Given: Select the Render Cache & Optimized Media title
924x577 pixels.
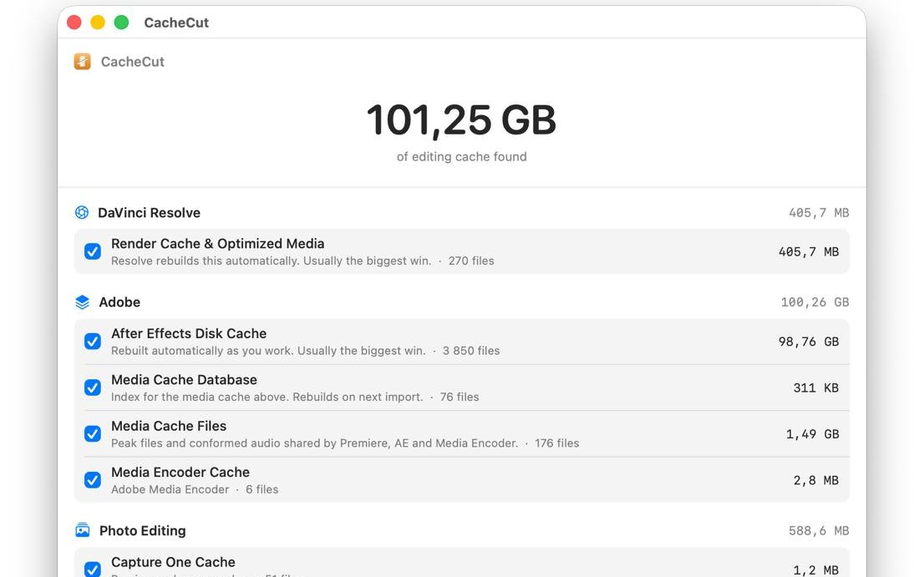Looking at the screenshot, I should pos(217,244).
